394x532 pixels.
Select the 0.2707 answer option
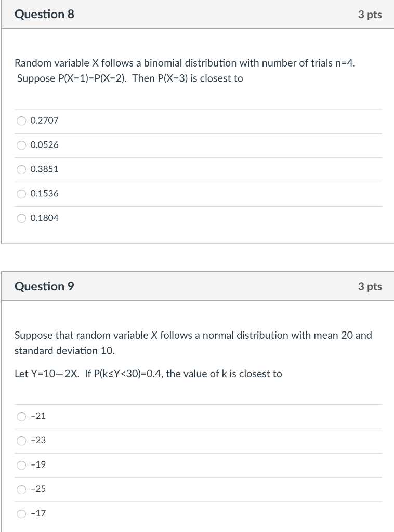point(21,121)
